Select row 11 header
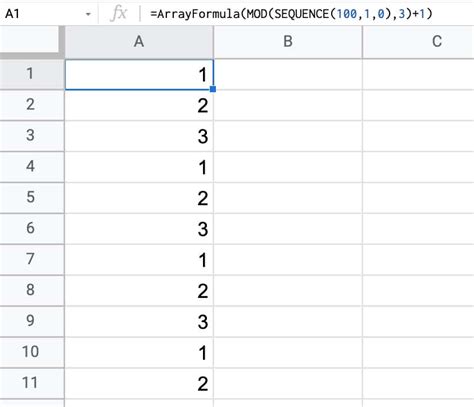474x407 pixels. coord(32,383)
